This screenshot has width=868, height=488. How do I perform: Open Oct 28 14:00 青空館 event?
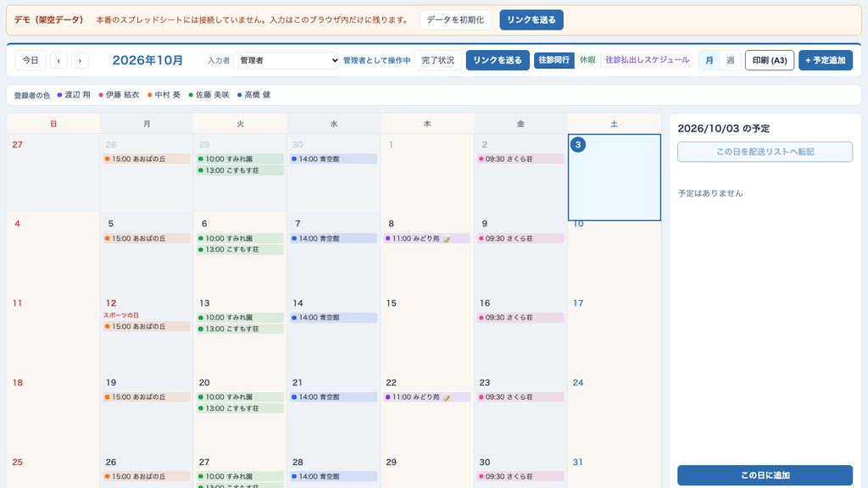tap(334, 476)
